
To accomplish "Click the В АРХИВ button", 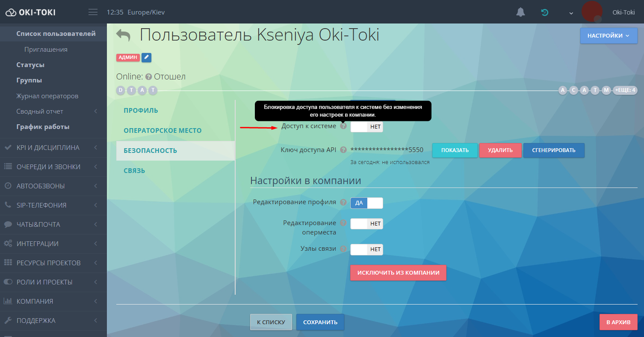I will tap(618, 322).
